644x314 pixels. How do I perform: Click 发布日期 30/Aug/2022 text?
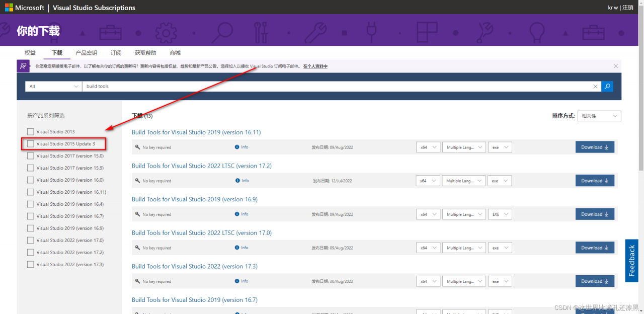332,281
